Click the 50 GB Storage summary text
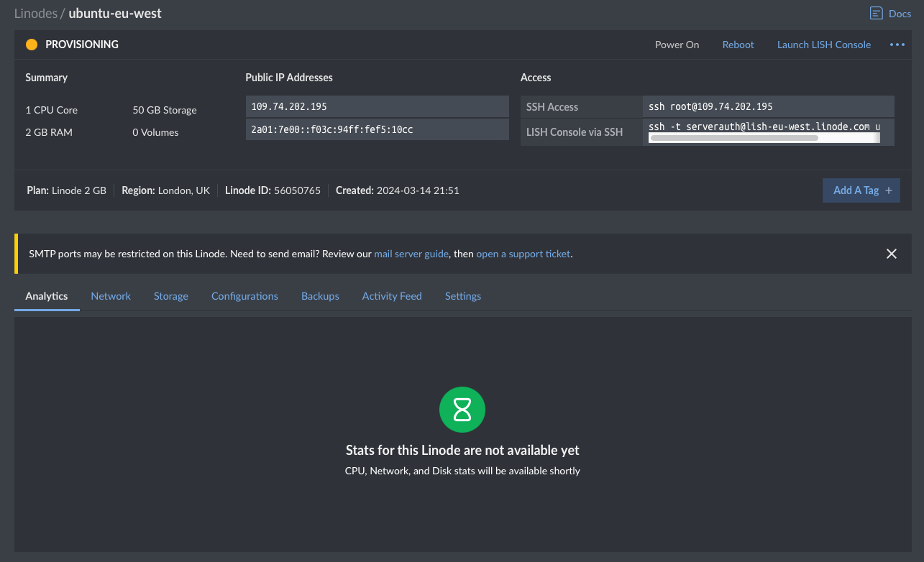Viewport: 924px width, 562px height. tap(165, 110)
